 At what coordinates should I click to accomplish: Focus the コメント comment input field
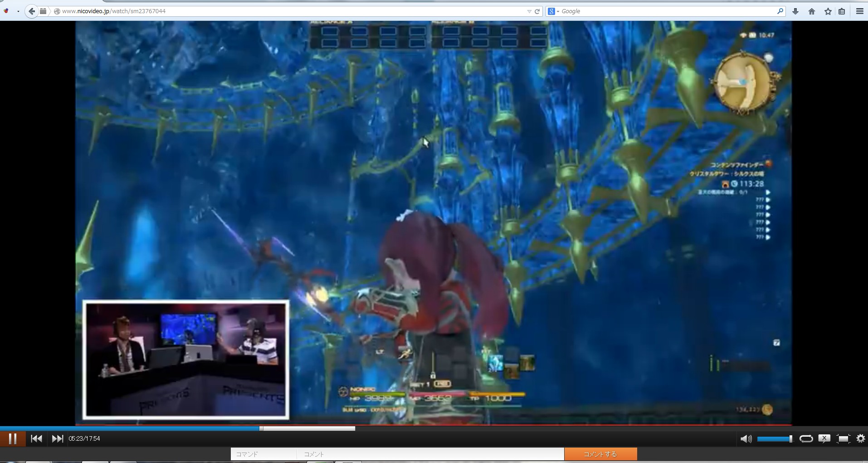click(430, 454)
